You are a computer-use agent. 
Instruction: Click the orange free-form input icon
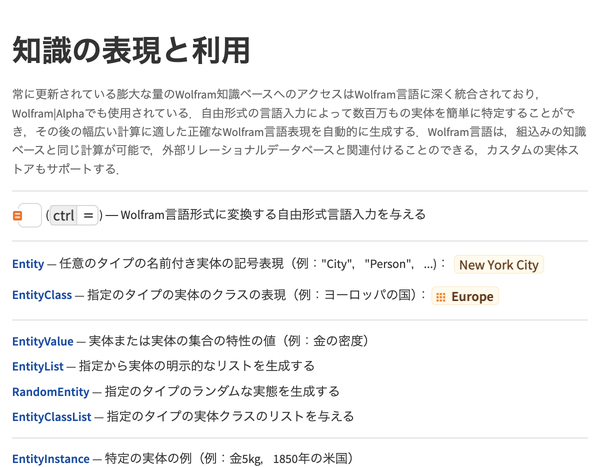click(17, 216)
